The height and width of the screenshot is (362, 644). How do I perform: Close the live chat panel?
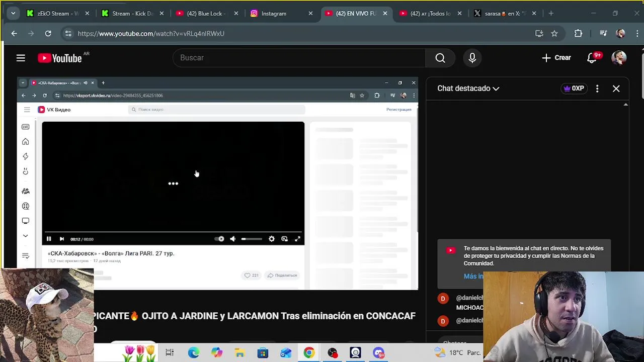pyautogui.click(x=616, y=88)
